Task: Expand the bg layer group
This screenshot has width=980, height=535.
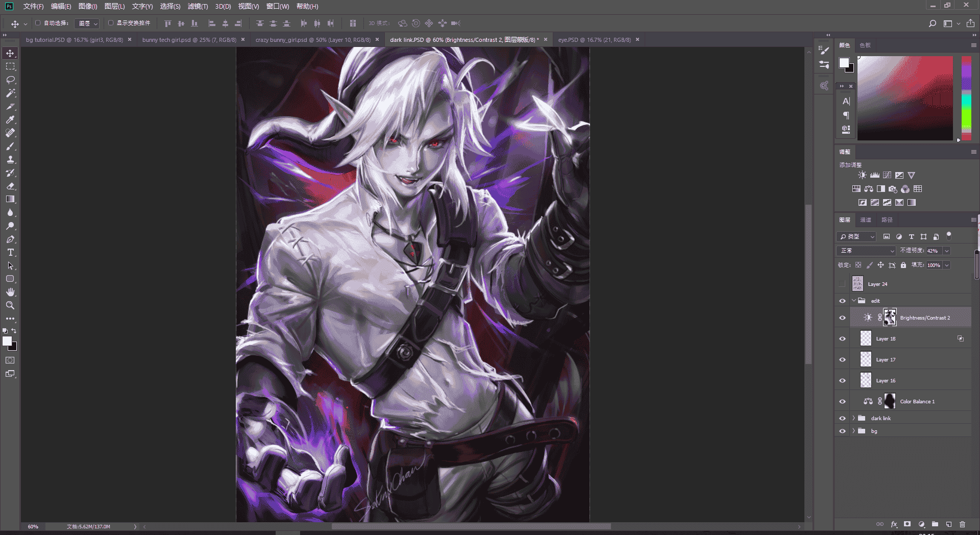Action: tap(853, 431)
